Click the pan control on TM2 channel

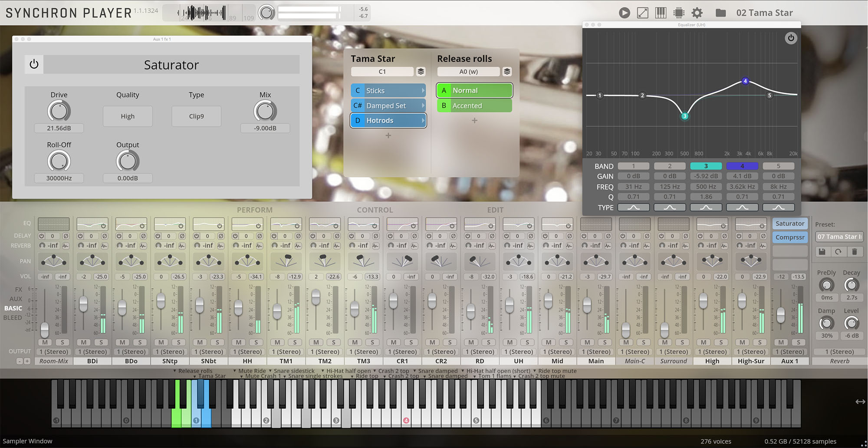coord(325,261)
